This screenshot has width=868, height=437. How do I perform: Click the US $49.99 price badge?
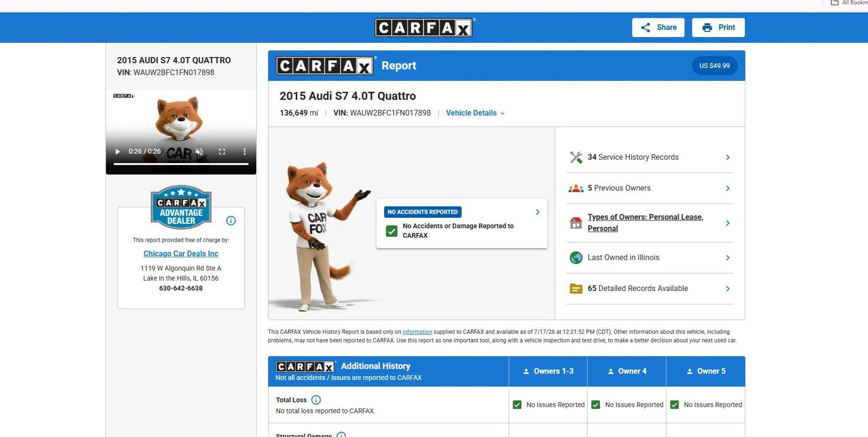714,66
